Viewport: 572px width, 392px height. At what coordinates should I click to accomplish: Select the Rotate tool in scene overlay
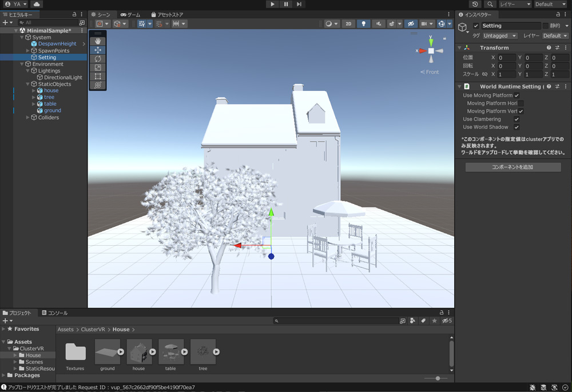pyautogui.click(x=98, y=59)
